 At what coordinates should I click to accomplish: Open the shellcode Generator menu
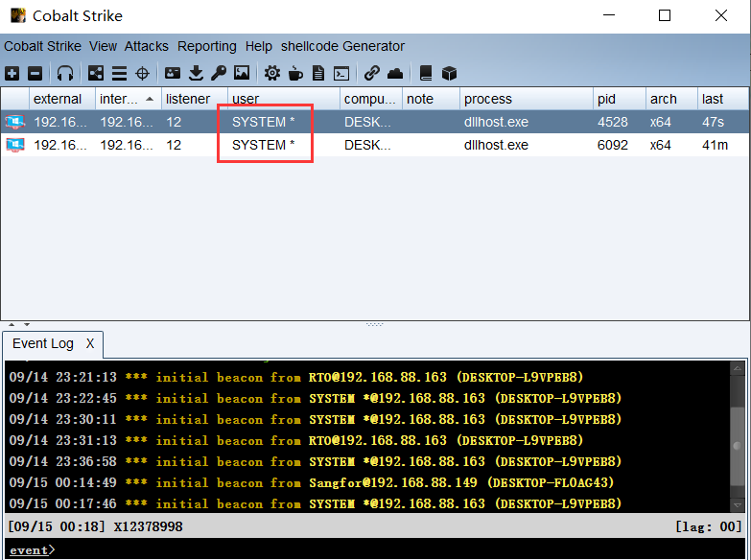[343, 46]
